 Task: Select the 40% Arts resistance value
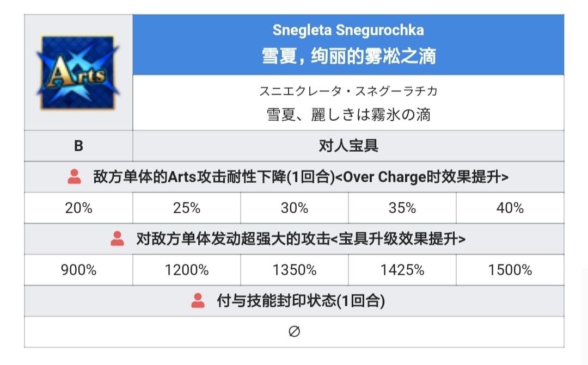510,208
